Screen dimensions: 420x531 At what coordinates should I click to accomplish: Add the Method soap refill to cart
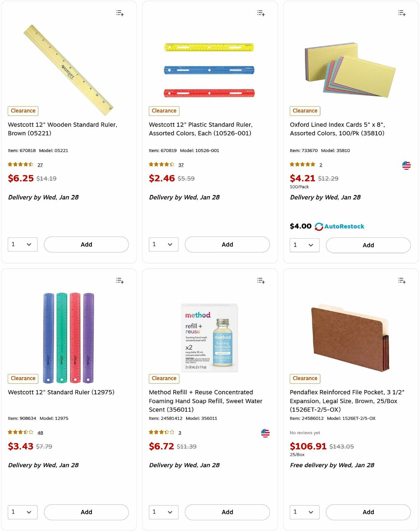227,512
